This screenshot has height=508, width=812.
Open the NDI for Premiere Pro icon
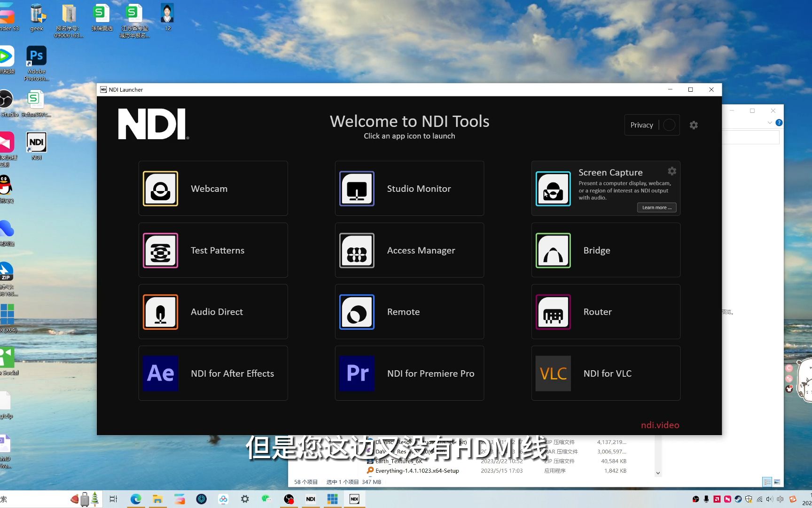point(357,373)
